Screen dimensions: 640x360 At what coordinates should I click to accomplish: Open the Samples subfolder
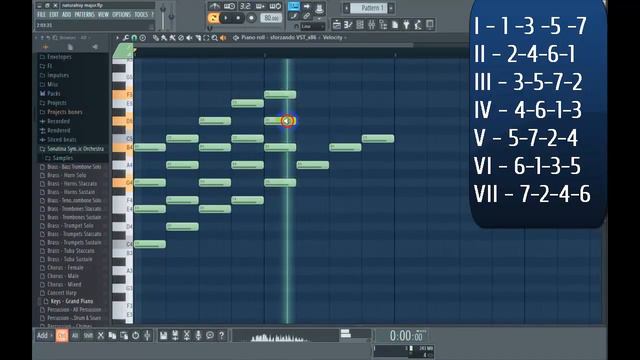tap(63, 158)
